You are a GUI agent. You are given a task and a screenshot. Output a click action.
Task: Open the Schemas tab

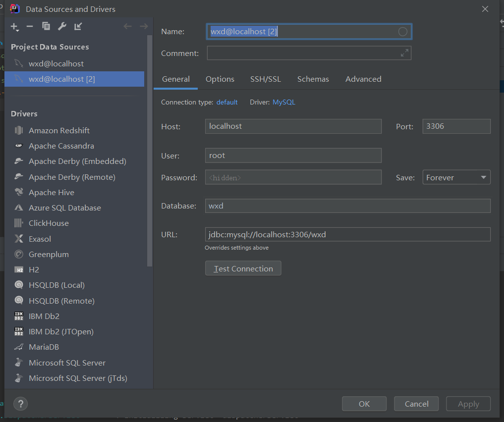(313, 79)
